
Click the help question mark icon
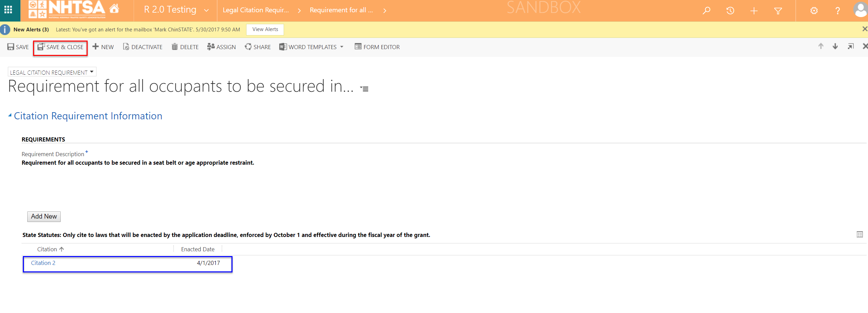(x=837, y=11)
